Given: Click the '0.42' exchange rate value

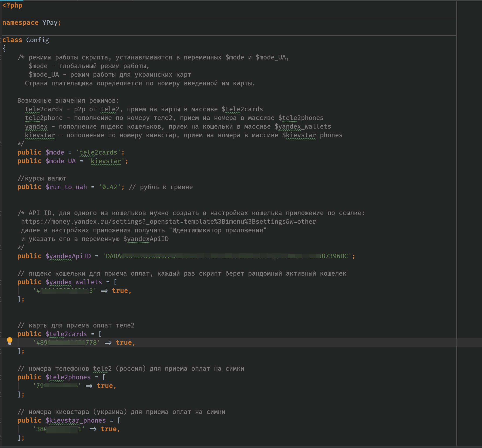Looking at the screenshot, I should coord(109,187).
